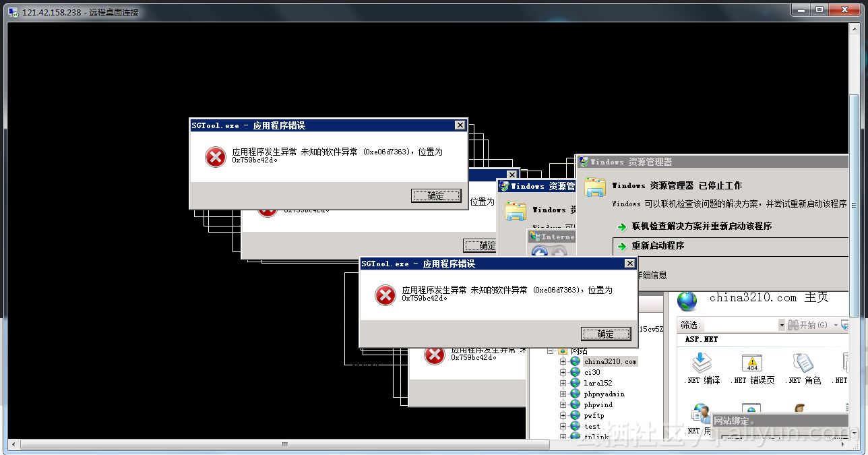Image resolution: width=868 pixels, height=455 pixels.
Task: Click the large globe icon beside china3210.com 主页
Action: click(x=687, y=301)
